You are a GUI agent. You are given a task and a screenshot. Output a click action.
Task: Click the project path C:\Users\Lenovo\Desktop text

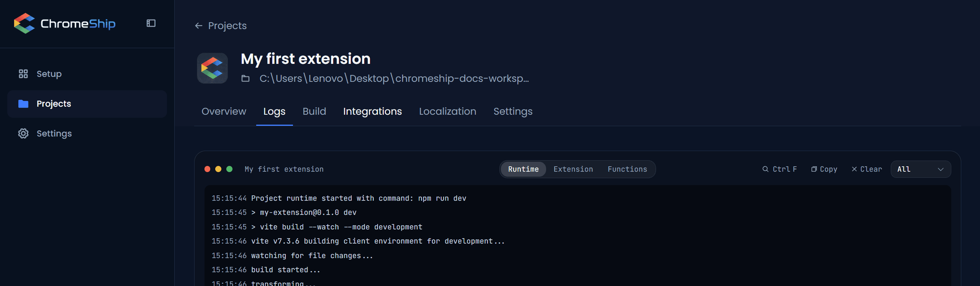(x=394, y=78)
